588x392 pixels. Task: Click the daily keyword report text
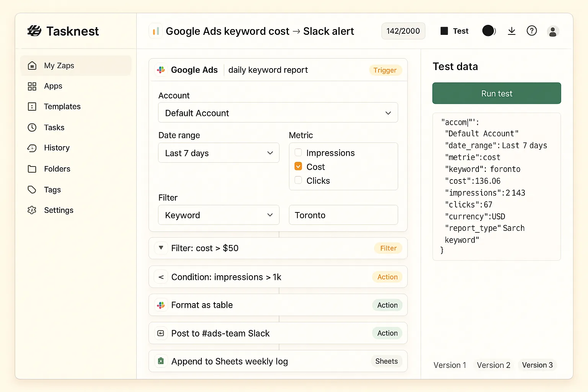point(268,70)
